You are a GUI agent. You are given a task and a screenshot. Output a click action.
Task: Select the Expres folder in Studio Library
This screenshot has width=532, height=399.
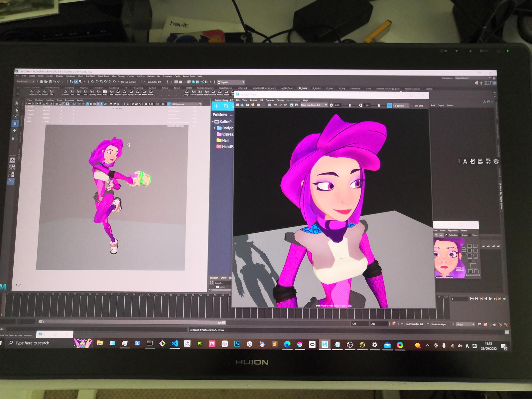pos(225,134)
